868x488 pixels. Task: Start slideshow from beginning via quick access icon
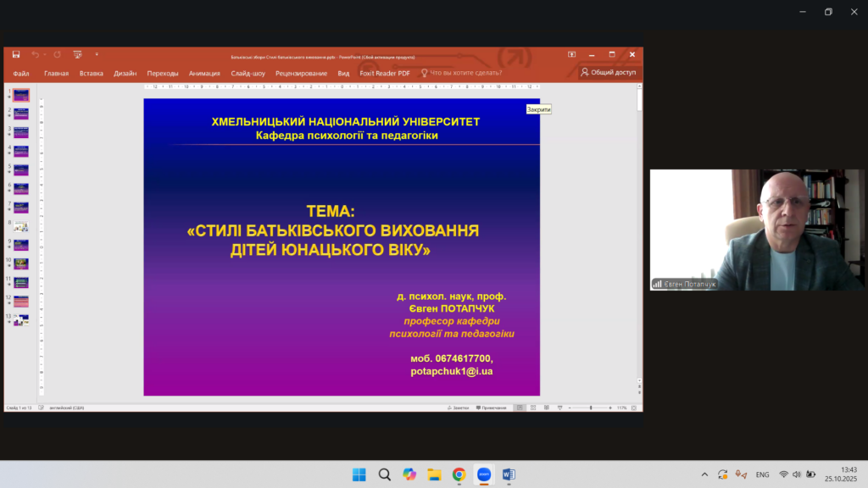pyautogui.click(x=77, y=54)
